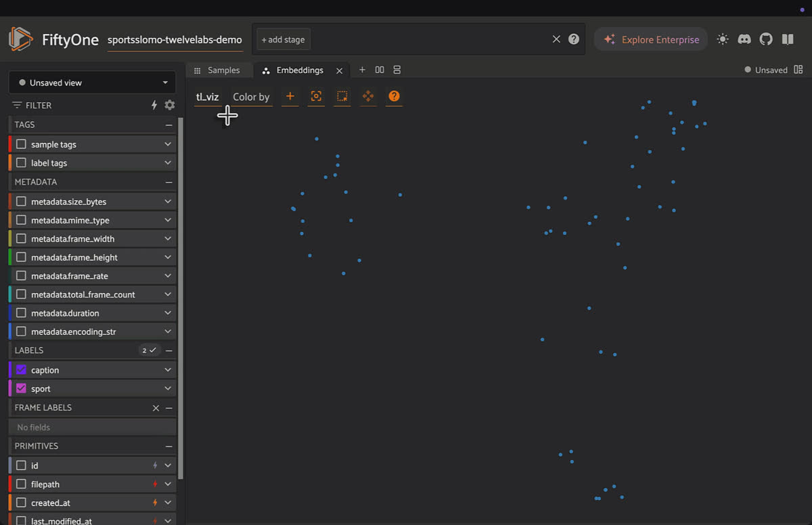Close the Embeddings tab

click(x=340, y=70)
